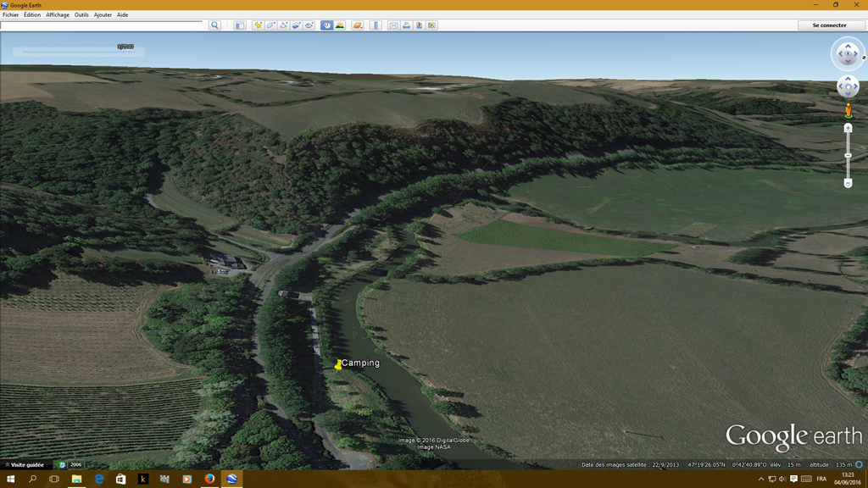
Task: Click the historical imagery time slider
Action: (77, 52)
